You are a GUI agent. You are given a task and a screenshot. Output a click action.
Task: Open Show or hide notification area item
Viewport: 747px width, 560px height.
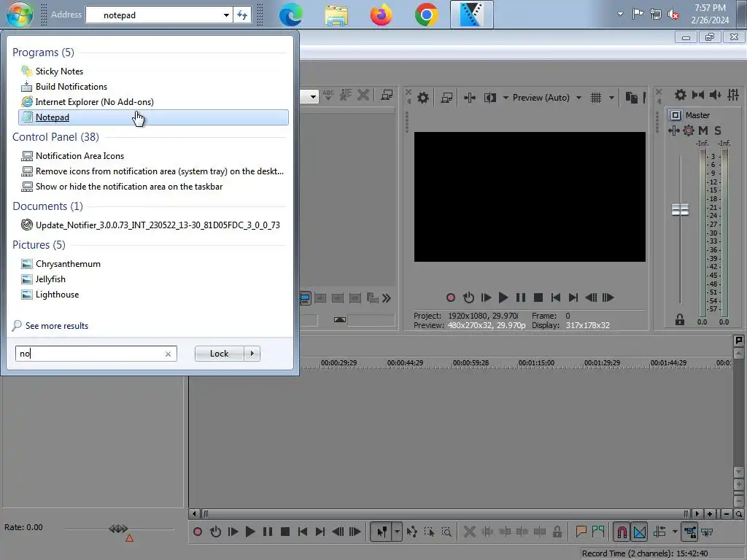click(129, 187)
